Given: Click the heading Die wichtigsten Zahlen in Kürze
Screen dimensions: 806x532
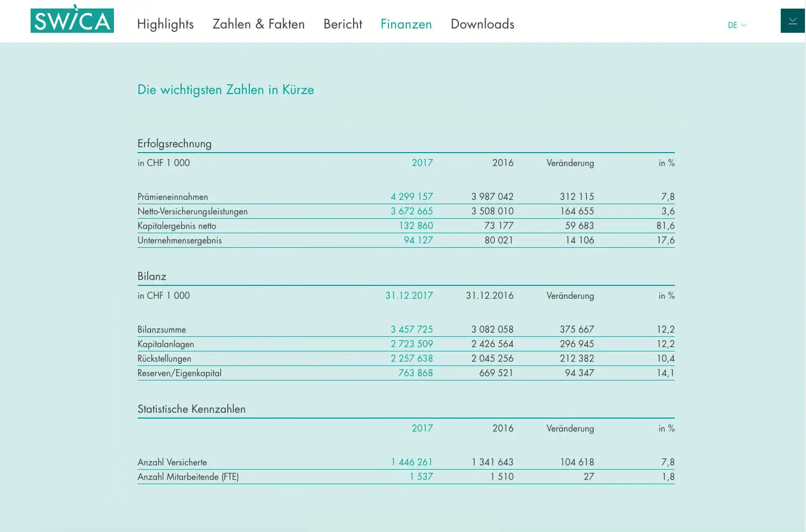Looking at the screenshot, I should click(x=226, y=90).
